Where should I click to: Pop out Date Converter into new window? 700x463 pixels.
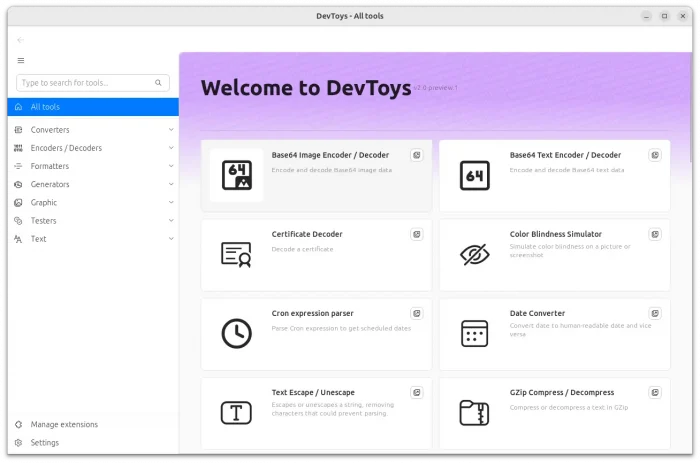click(x=655, y=313)
